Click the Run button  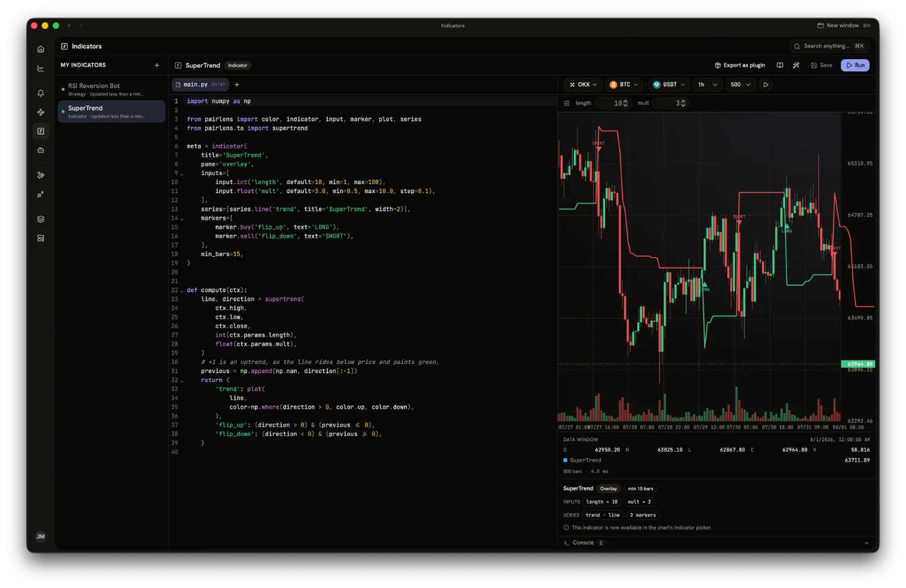pos(855,65)
